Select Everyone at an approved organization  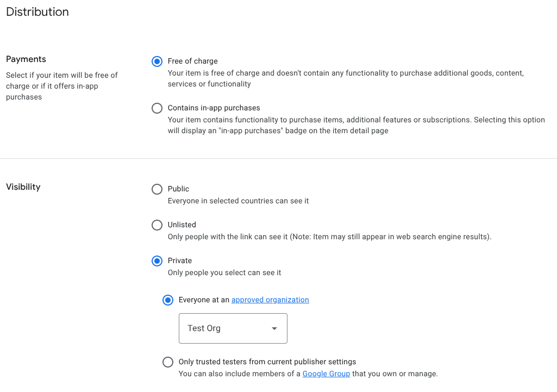pyautogui.click(x=167, y=300)
